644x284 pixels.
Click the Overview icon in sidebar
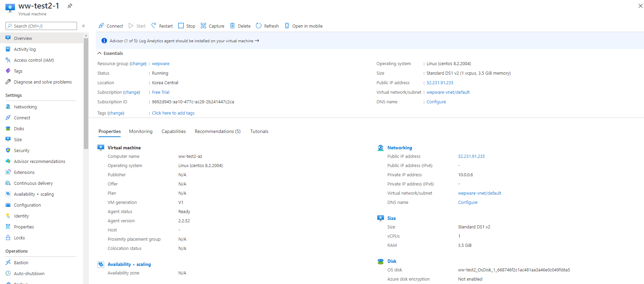(x=8, y=38)
